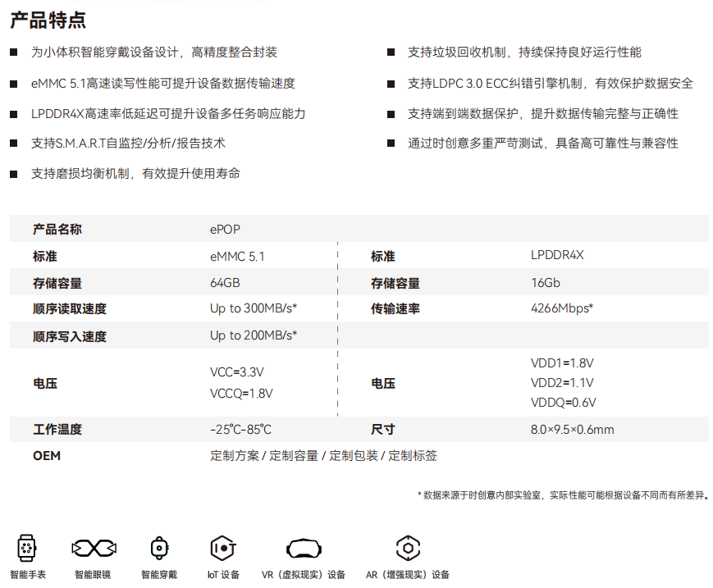Click the smart glasses icon
This screenshot has width=713, height=588.
pyautogui.click(x=93, y=547)
